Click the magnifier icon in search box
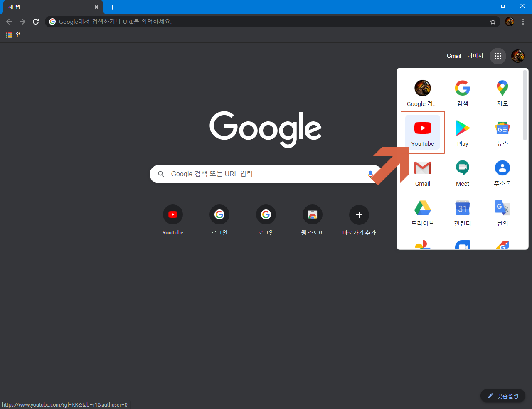 tap(161, 174)
